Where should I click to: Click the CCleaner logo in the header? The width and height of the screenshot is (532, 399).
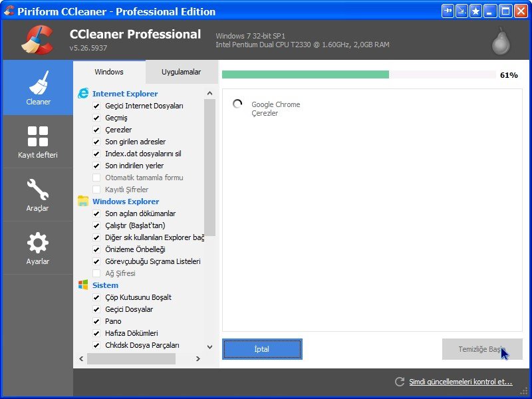(x=37, y=40)
